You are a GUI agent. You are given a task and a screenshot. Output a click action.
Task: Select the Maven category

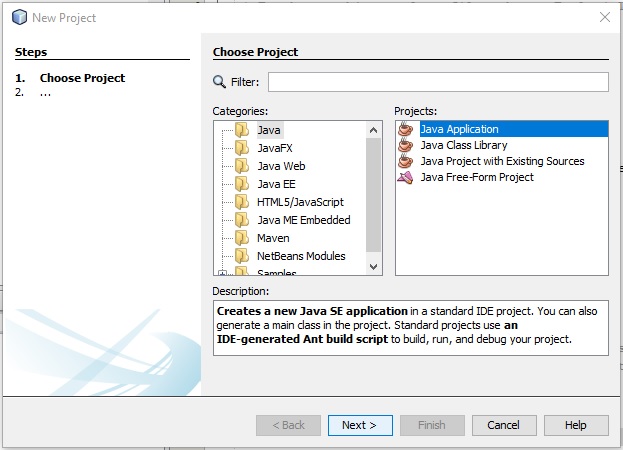(x=273, y=238)
